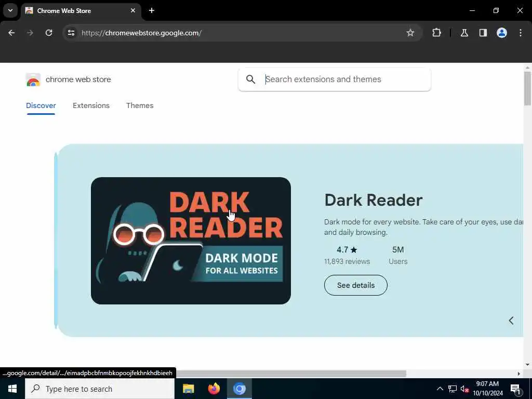Click the address bar URL
Screen dimensions: 532x399
[141, 33]
